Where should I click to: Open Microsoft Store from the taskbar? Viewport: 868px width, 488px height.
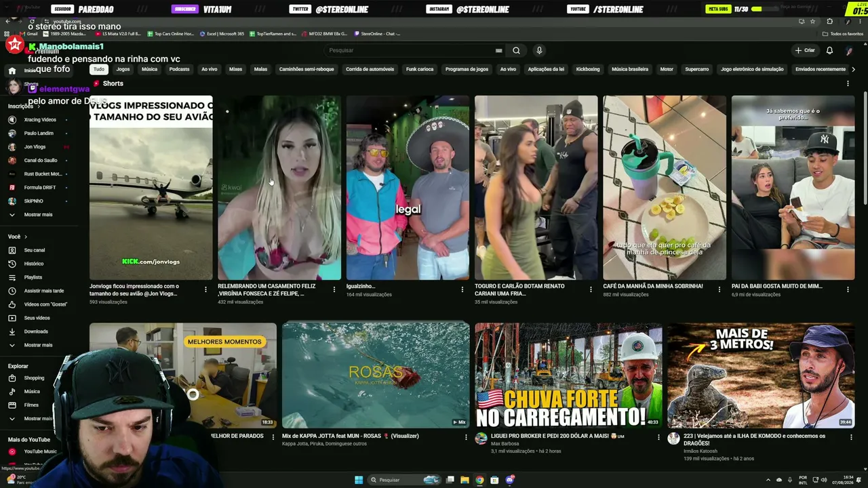click(494, 480)
